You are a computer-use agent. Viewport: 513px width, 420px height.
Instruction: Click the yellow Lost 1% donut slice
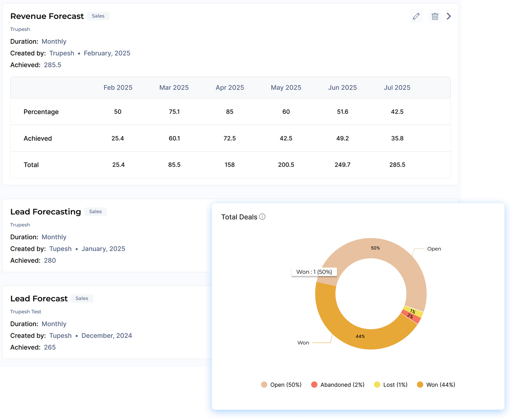click(x=414, y=311)
